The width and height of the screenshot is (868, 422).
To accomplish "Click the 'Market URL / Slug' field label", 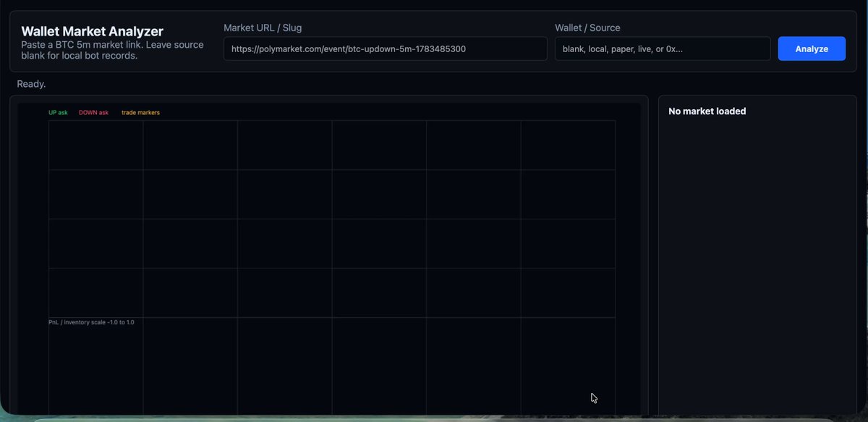I will 263,28.
